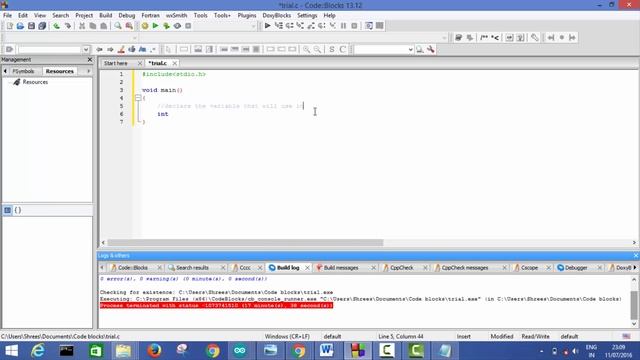Jump back with the left arrow icon
Viewport: 640px width, 360px height.
point(99,49)
